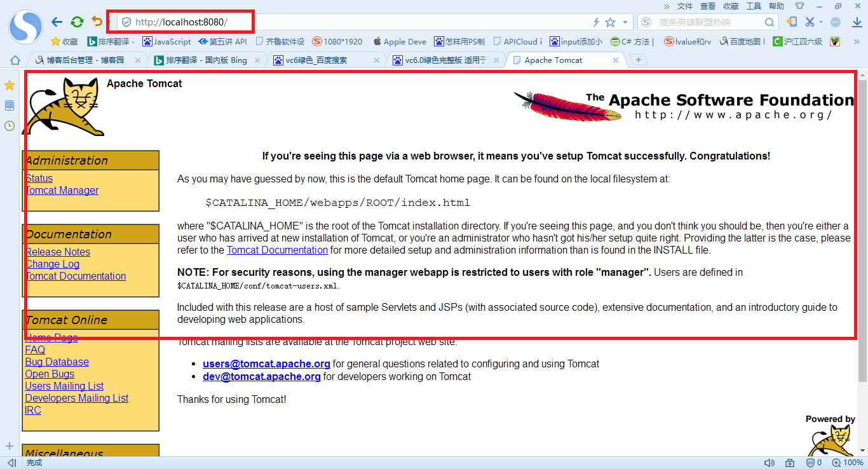868x469 pixels.
Task: Click the orange undo arrow icon
Action: pos(97,22)
